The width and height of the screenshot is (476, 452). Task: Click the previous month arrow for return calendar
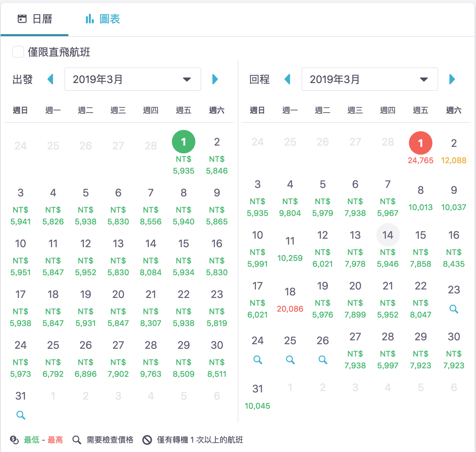point(288,79)
